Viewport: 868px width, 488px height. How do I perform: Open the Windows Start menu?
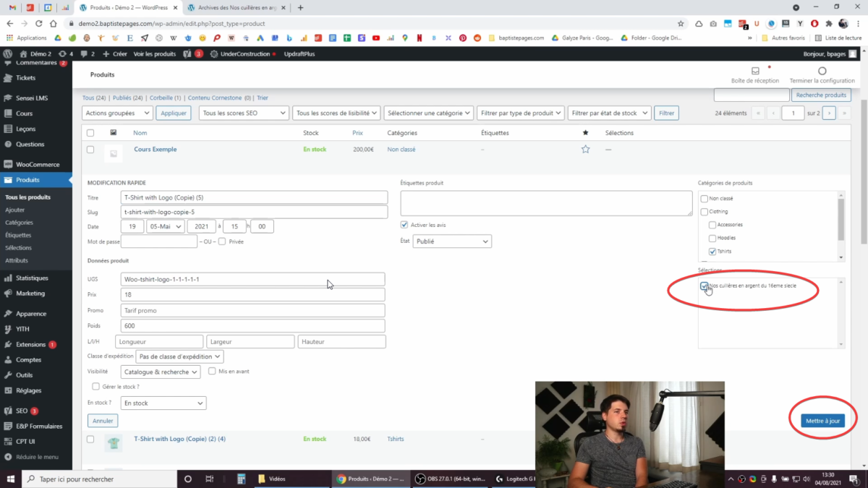tap(11, 479)
